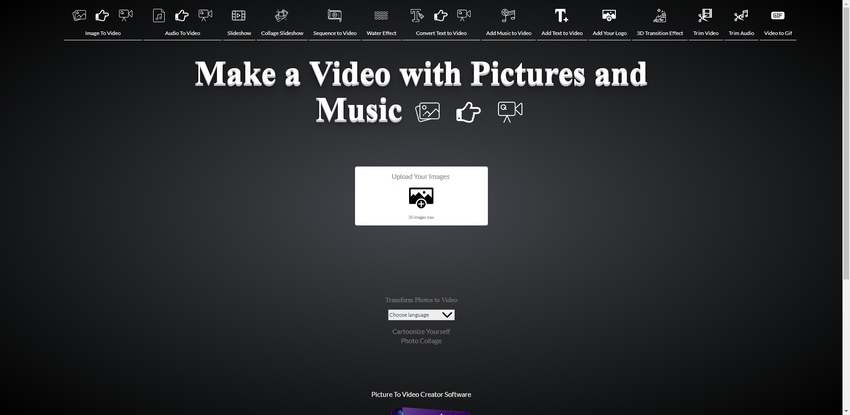850x415 pixels.
Task: Click the upload image icon in white box
Action: 421,197
